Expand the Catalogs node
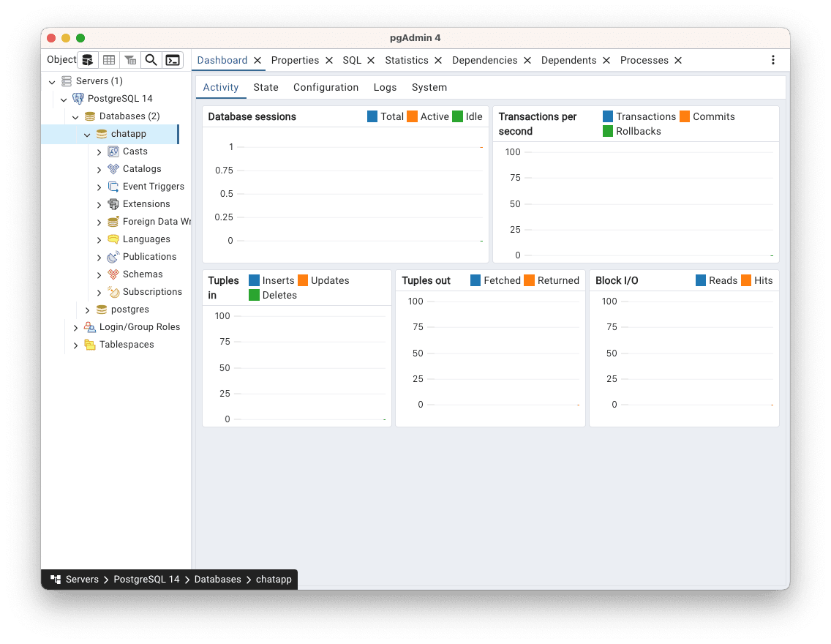The height and width of the screenshot is (644, 831). coord(99,170)
